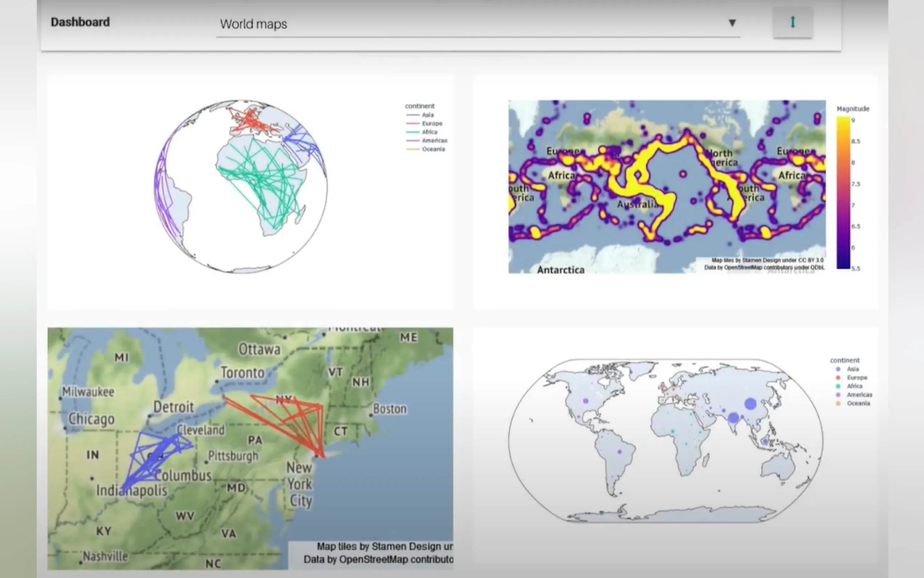Viewport: 924px width, 578px height.
Task: Toggle Americas bubbles in world map legend
Action: click(859, 395)
